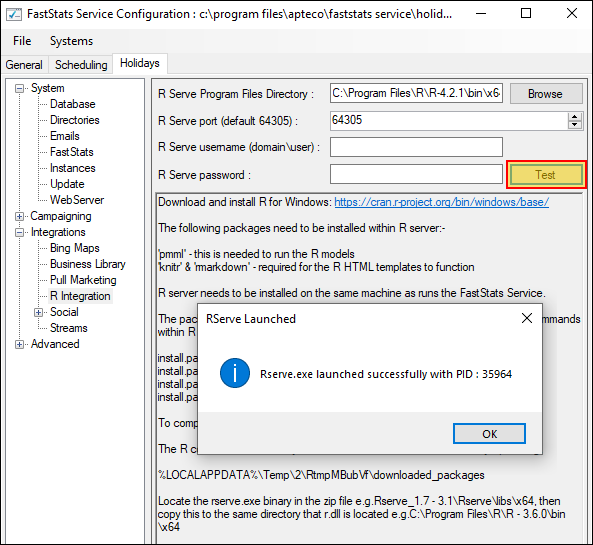Select the System tree label
Image resolution: width=593 pixels, height=545 pixels.
(48, 88)
